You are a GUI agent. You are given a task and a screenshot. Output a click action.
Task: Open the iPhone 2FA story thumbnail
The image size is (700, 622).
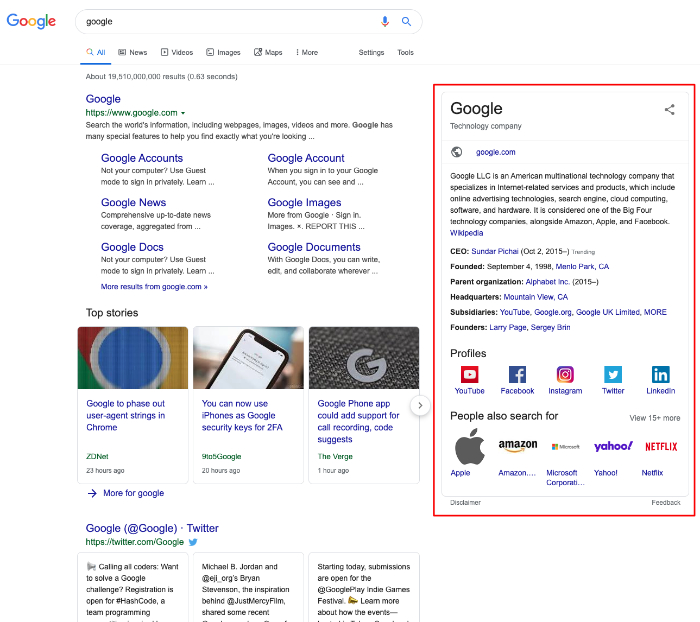click(x=248, y=358)
